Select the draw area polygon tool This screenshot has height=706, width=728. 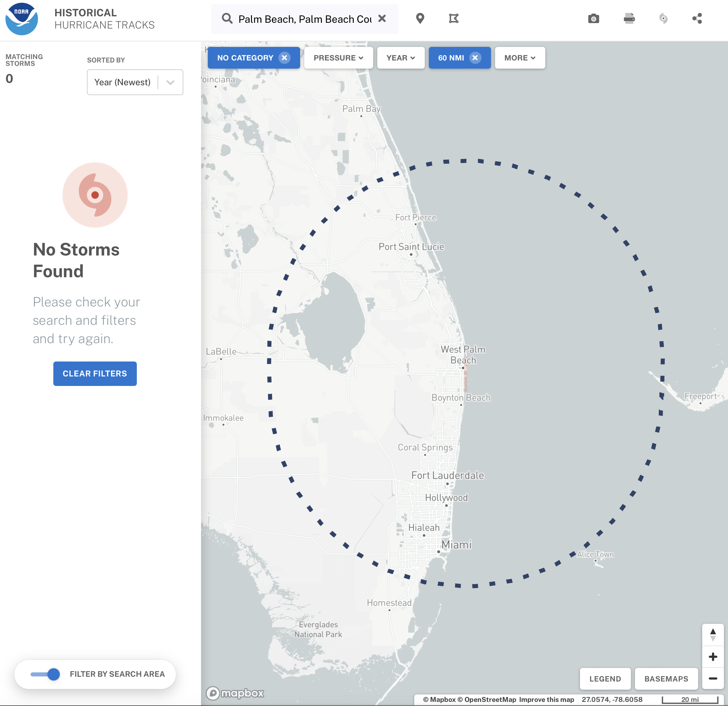pos(454,19)
